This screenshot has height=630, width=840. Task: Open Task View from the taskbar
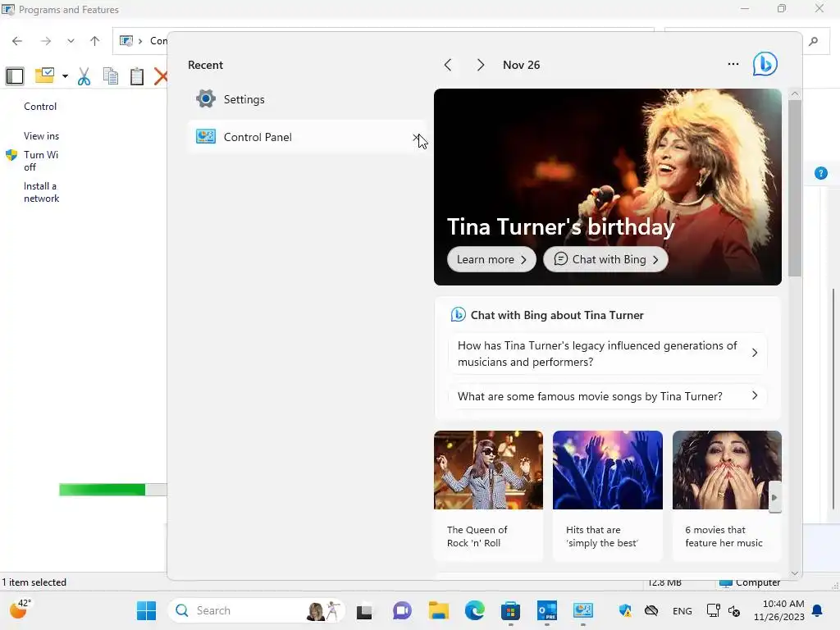pos(364,610)
